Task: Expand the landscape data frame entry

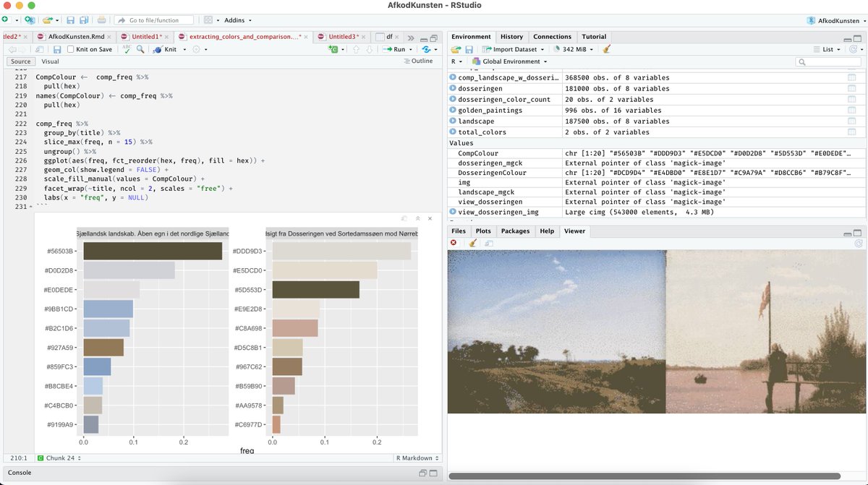Action: click(x=453, y=121)
